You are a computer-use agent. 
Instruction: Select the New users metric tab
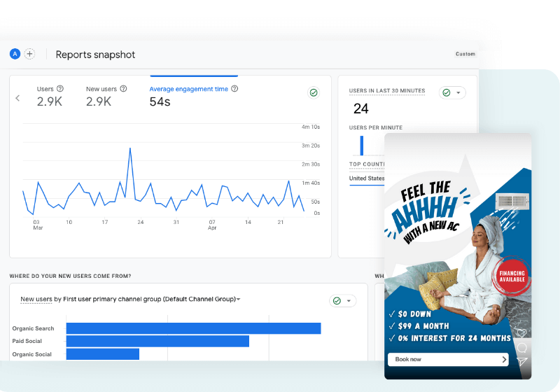pos(106,97)
